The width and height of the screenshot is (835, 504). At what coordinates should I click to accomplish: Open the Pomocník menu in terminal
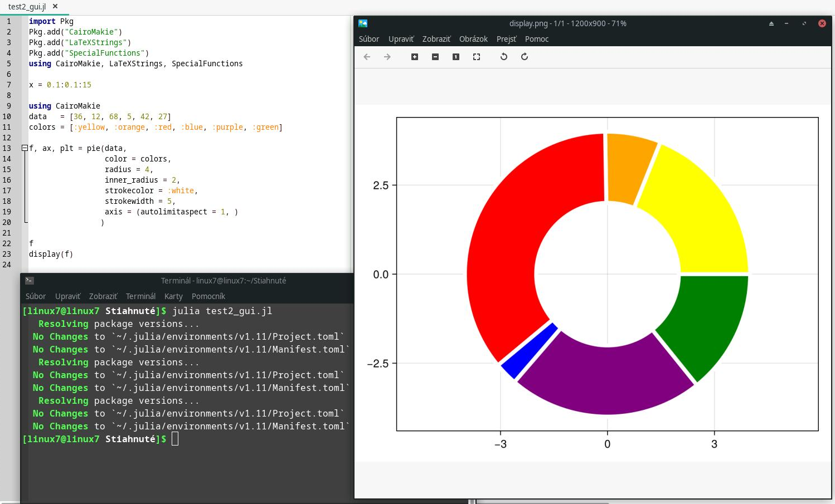tap(208, 296)
